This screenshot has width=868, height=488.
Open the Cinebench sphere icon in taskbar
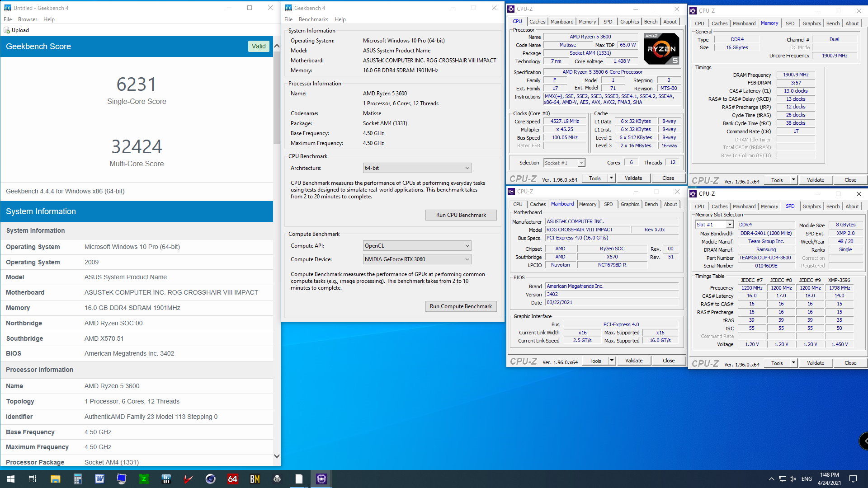pos(210,479)
